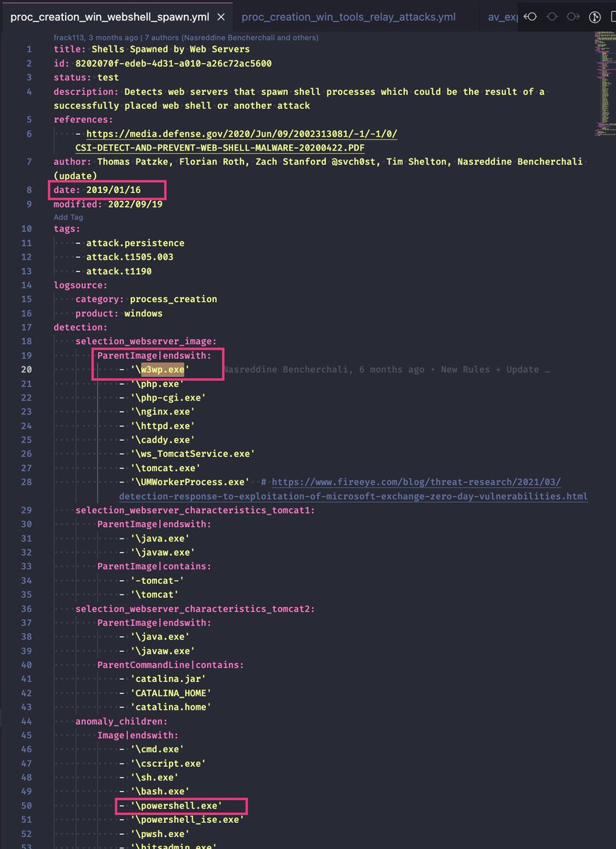Click the '\UMWorkerProcess.exe' entry
This screenshot has width=616, height=849.
(190, 482)
